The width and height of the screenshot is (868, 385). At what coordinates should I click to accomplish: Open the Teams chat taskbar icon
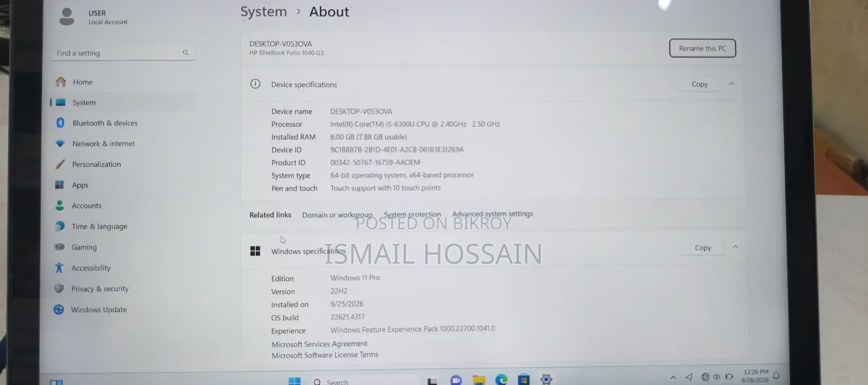[456, 381]
